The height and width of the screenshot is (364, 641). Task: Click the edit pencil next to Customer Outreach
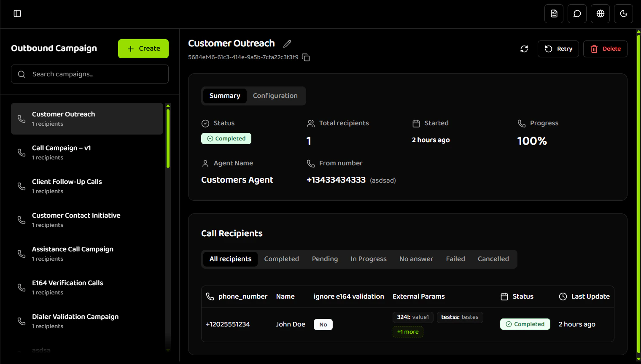coord(287,43)
